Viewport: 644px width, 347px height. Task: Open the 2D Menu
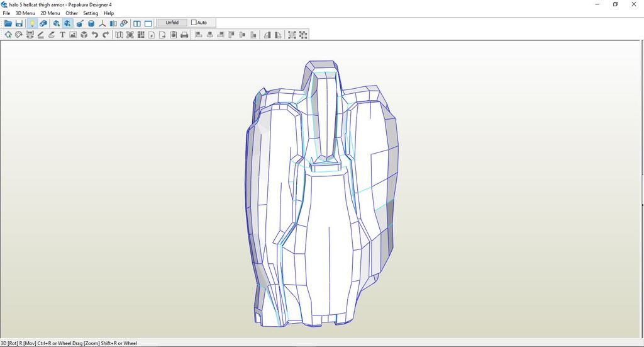pos(50,13)
